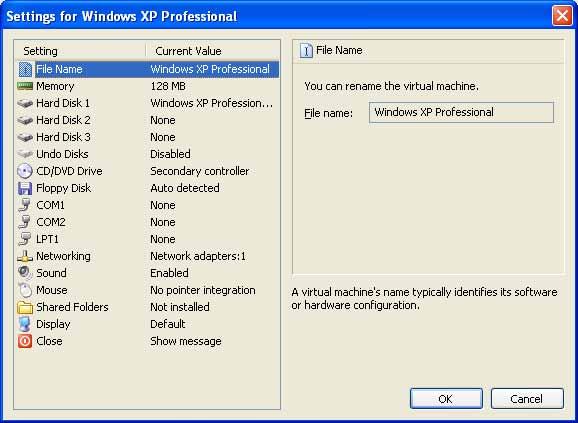The width and height of the screenshot is (578, 423).
Task: Choose the COM1 setting
Action: pyautogui.click(x=51, y=205)
